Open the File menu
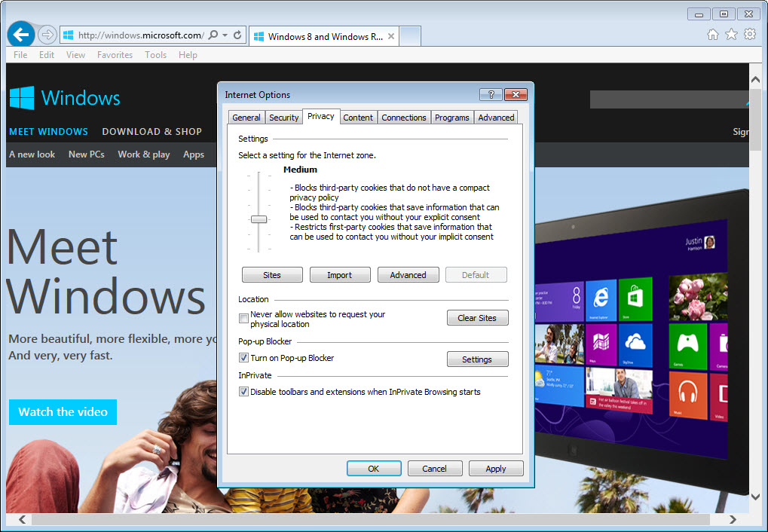 (20, 55)
